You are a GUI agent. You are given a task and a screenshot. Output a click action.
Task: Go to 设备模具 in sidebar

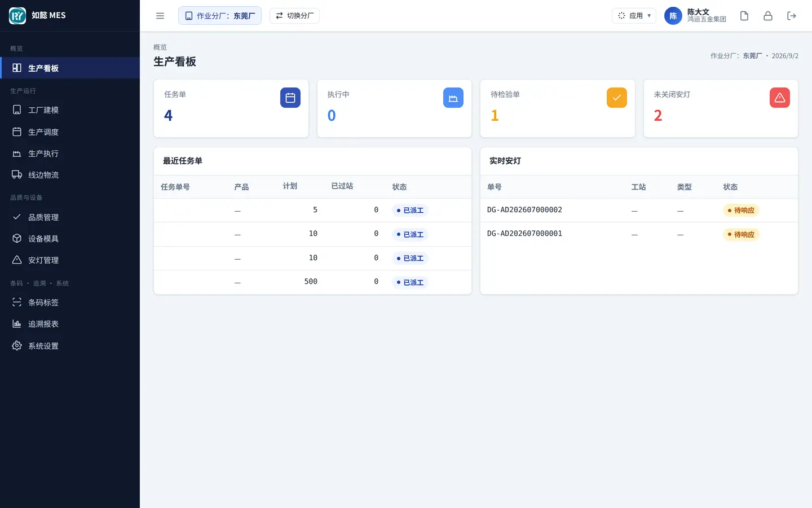(70, 239)
